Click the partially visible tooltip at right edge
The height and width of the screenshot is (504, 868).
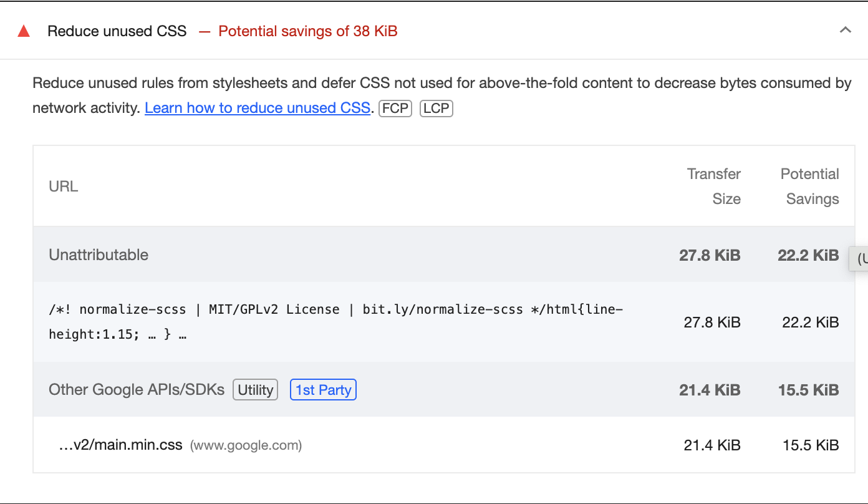[x=860, y=258]
